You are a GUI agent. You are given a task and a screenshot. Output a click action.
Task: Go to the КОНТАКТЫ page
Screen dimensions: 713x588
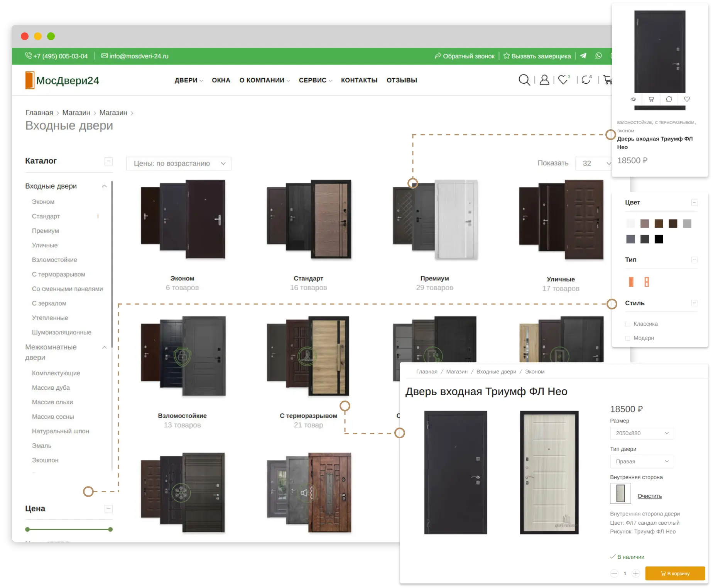pos(359,80)
